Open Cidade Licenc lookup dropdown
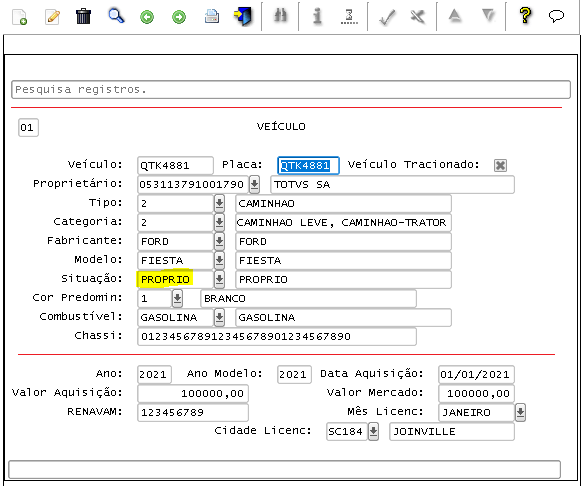This screenshot has height=486, width=583. (373, 431)
